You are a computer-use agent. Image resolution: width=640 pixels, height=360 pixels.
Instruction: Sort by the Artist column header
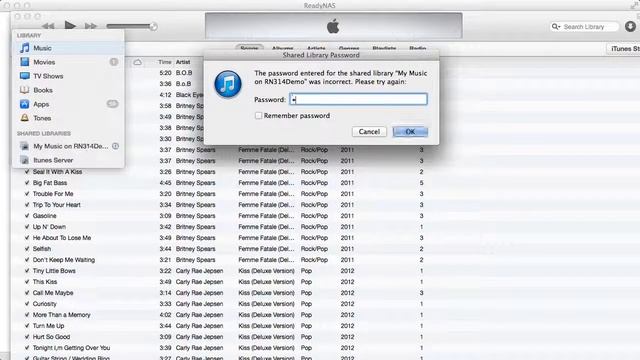tap(183, 62)
